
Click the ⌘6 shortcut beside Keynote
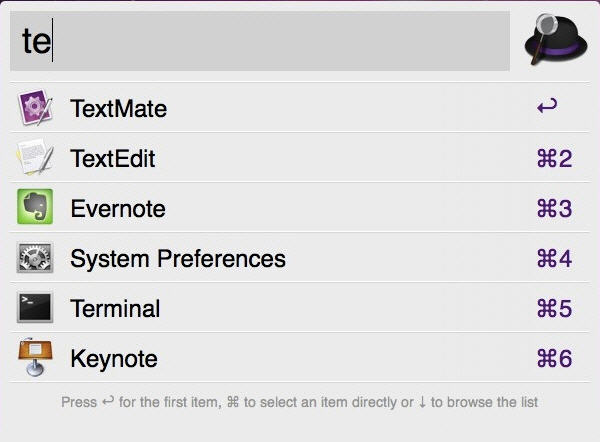point(554,359)
